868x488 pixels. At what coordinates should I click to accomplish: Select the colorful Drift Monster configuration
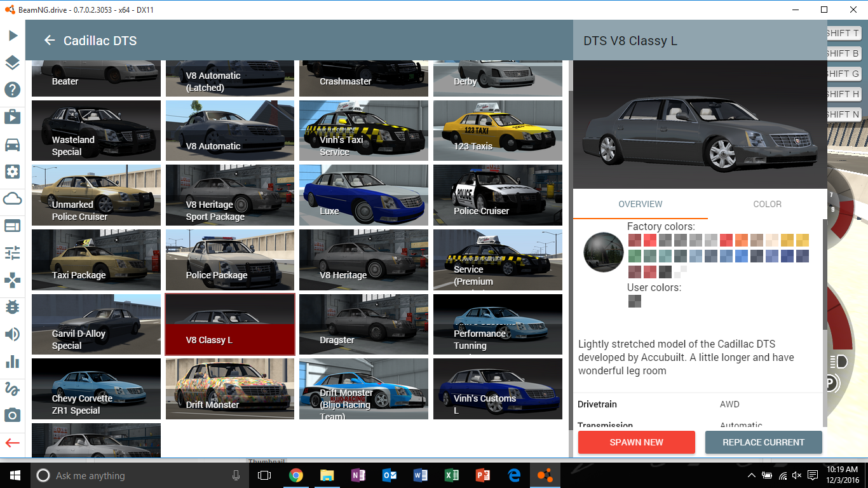point(230,389)
